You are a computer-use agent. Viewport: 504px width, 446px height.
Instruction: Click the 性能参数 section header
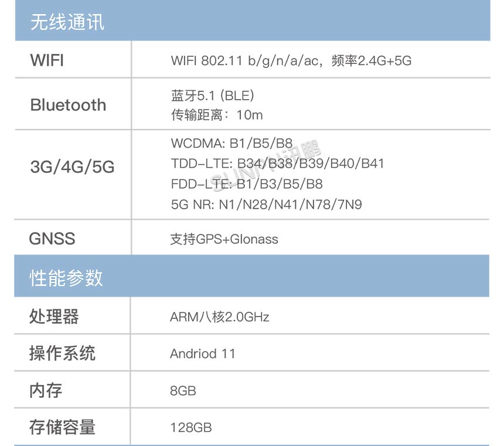66,278
